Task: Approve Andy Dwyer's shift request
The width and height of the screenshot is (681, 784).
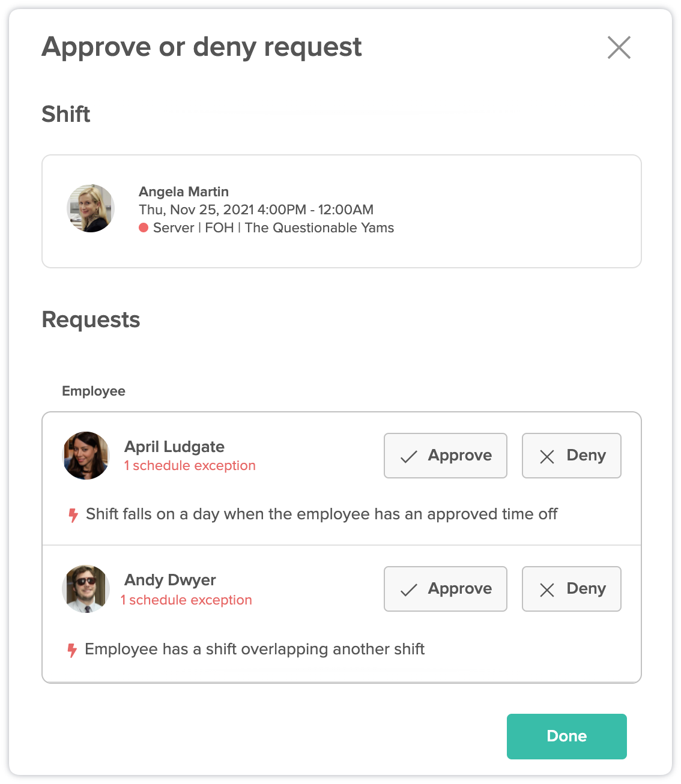Action: tap(446, 589)
